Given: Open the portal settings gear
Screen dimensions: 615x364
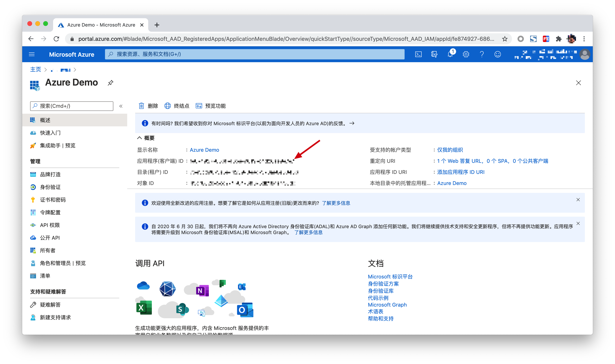Looking at the screenshot, I should 466,54.
